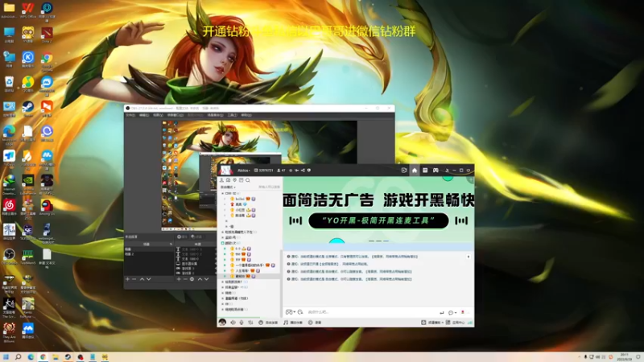Open the Among Us desktop icon
This screenshot has height=362, width=644.
click(47, 208)
